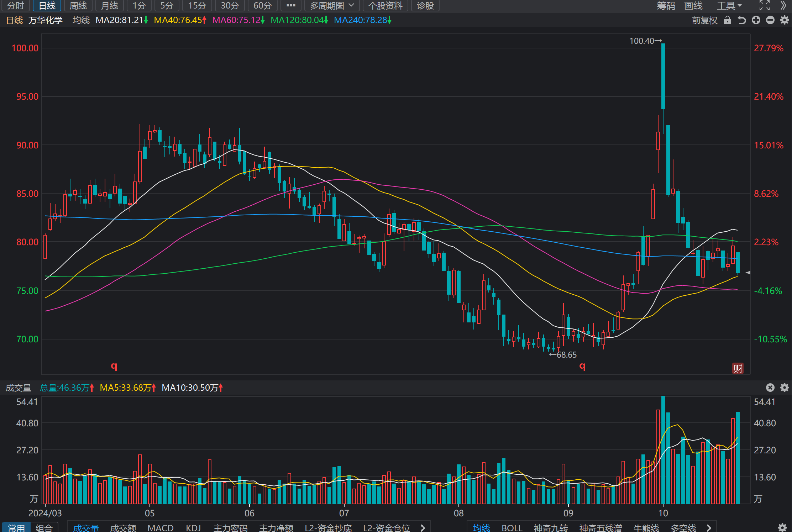Open 个股资料 stock information

coord(385,5)
